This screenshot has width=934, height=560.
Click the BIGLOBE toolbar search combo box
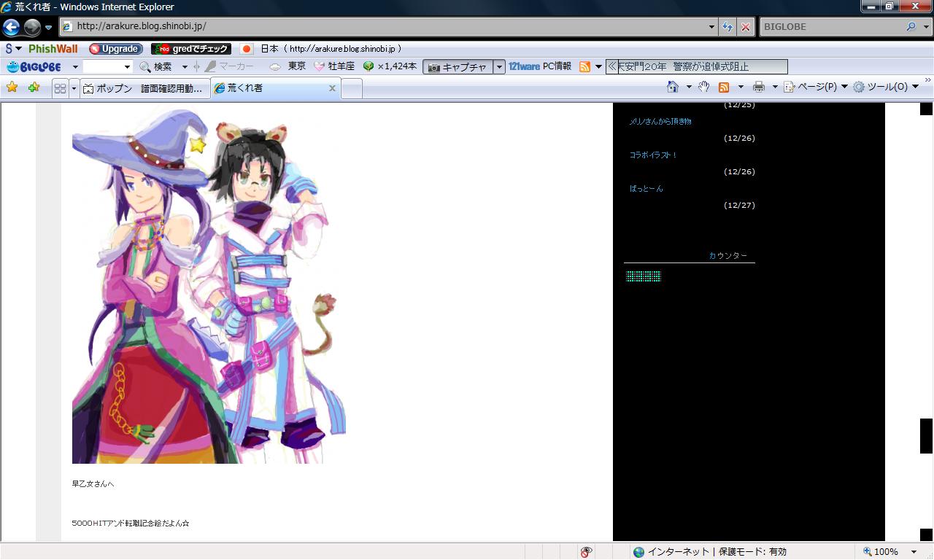(x=107, y=66)
